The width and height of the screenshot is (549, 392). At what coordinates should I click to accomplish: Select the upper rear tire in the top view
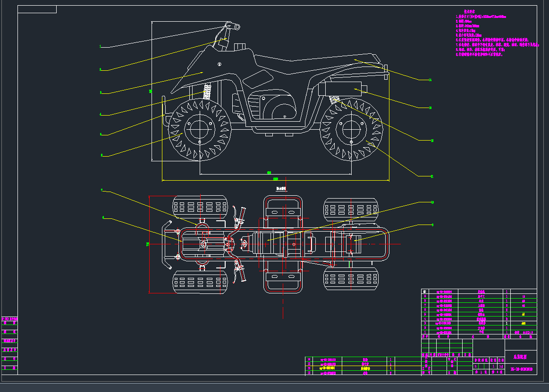point(351,209)
